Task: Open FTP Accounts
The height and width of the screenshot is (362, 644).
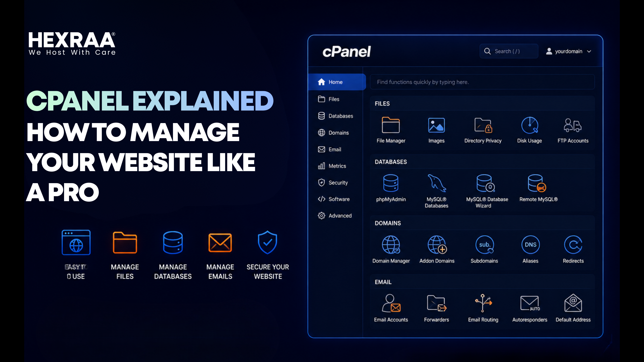Action: pos(573,125)
